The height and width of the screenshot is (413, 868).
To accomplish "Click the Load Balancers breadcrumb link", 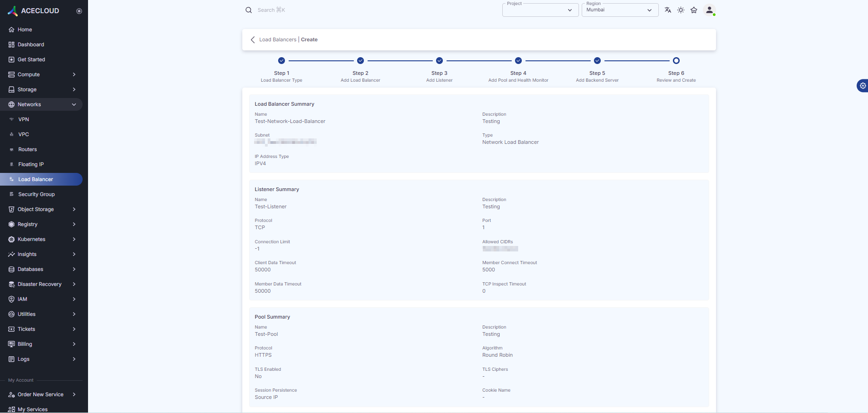I will 278,39.
